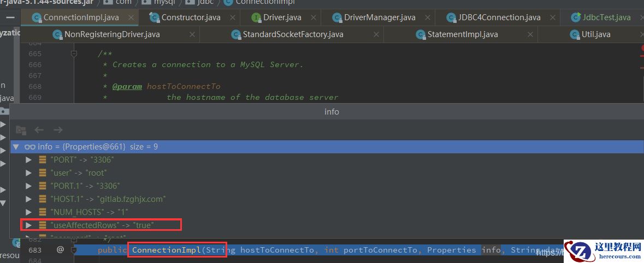Close the StatementImpl.java tab
644x263 pixels.
point(530,34)
